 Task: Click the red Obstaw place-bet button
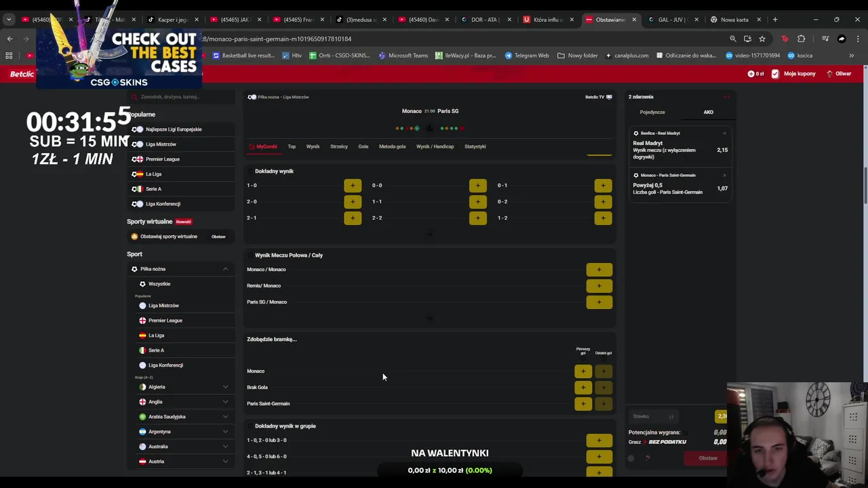708,458
